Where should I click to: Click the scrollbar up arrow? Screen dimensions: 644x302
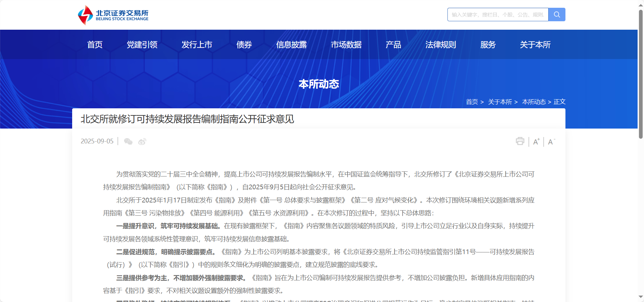[x=641, y=5]
